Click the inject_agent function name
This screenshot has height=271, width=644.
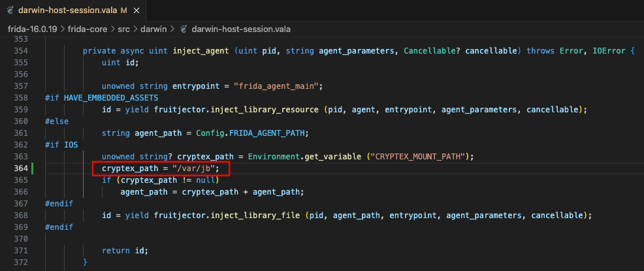(201, 51)
